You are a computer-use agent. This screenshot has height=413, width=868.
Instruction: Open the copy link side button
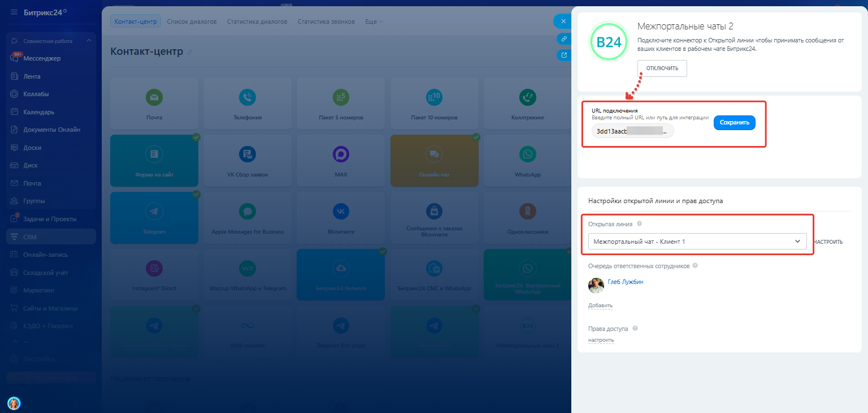(x=563, y=38)
